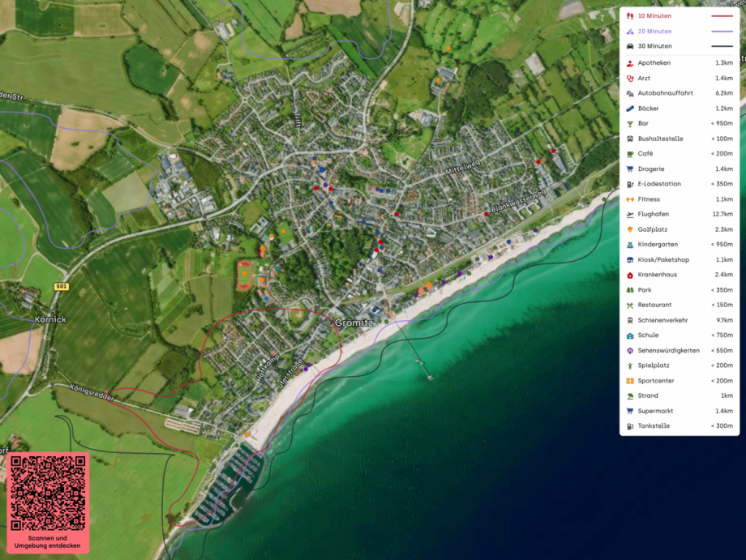Screen dimensions: 746x560
Task: Click the walking icon beside 10 Minuten
Action: [x=630, y=16]
